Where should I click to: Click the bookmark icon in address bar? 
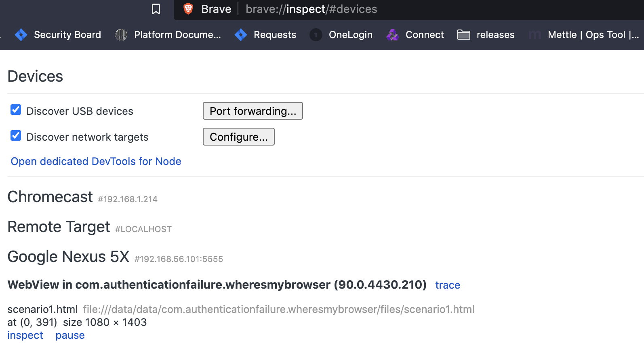pyautogui.click(x=156, y=9)
